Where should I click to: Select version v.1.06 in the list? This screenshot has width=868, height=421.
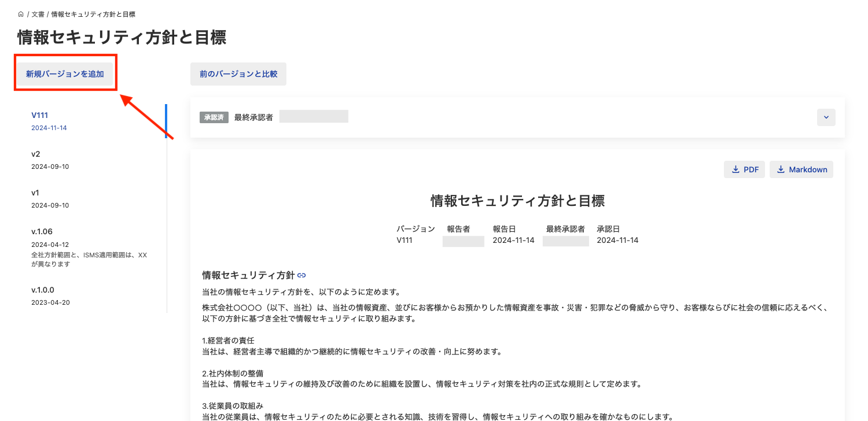point(90,247)
